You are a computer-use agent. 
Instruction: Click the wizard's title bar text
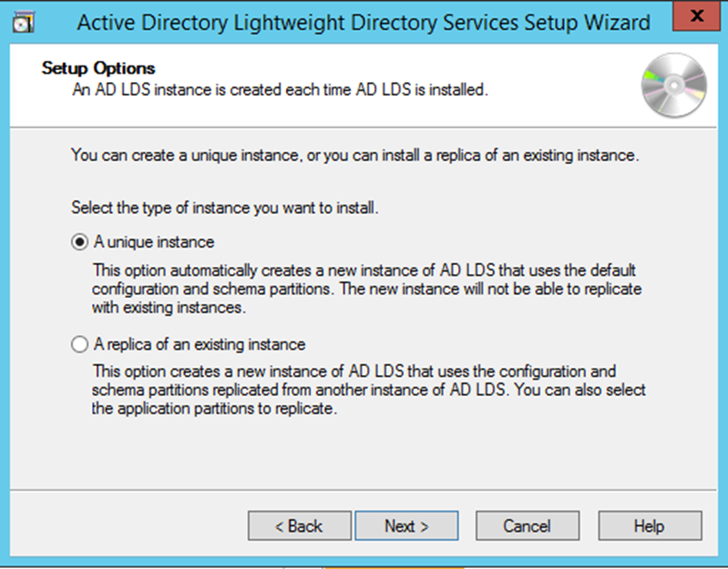coord(364,23)
